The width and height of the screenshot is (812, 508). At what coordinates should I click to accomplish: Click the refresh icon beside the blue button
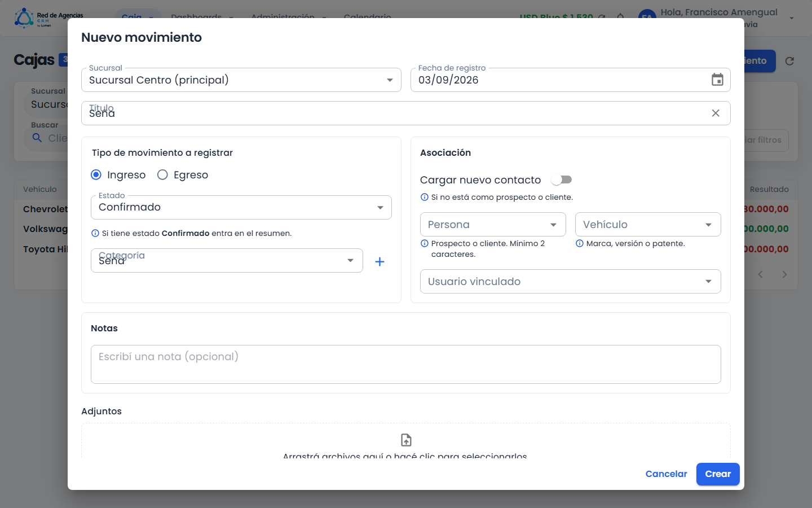789,61
